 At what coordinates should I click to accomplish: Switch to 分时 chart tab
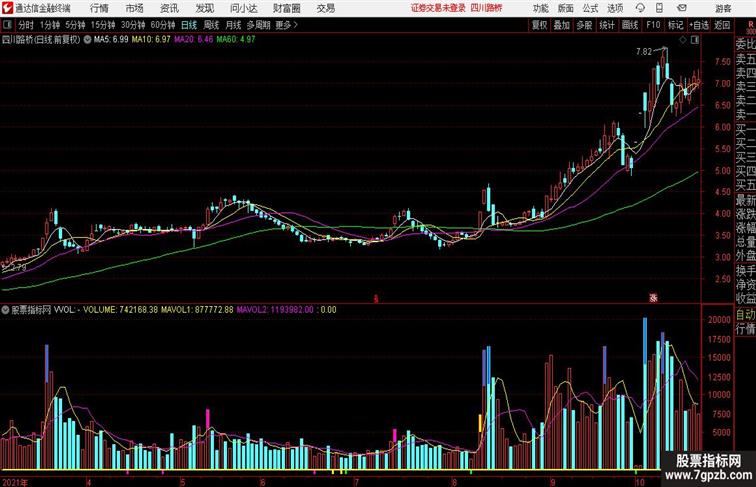pos(26,25)
